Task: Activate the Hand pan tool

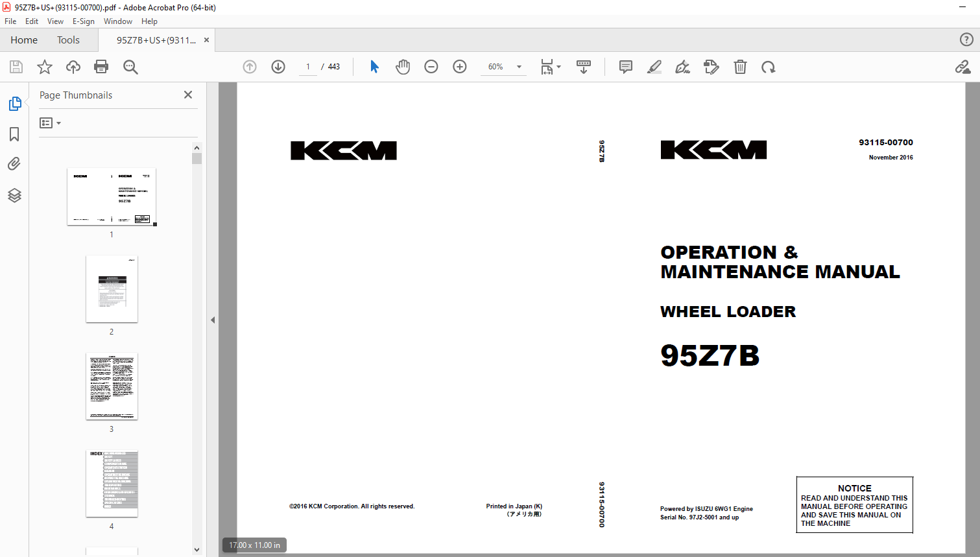Action: (x=403, y=67)
